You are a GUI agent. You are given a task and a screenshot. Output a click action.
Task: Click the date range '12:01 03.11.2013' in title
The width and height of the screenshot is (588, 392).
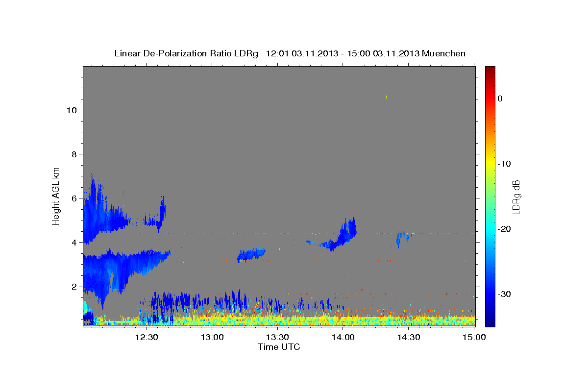[x=301, y=53]
